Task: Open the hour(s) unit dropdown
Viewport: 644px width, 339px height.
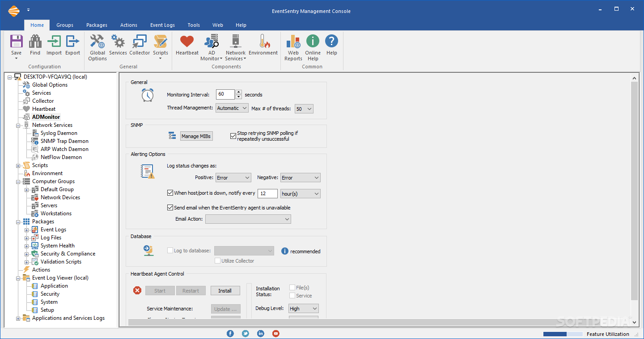Action: click(x=301, y=194)
